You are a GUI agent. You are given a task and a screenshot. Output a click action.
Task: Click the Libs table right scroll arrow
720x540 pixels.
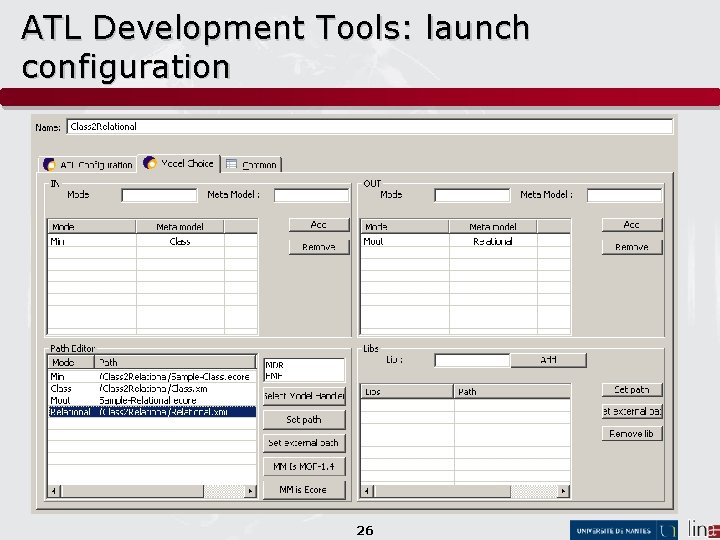564,491
